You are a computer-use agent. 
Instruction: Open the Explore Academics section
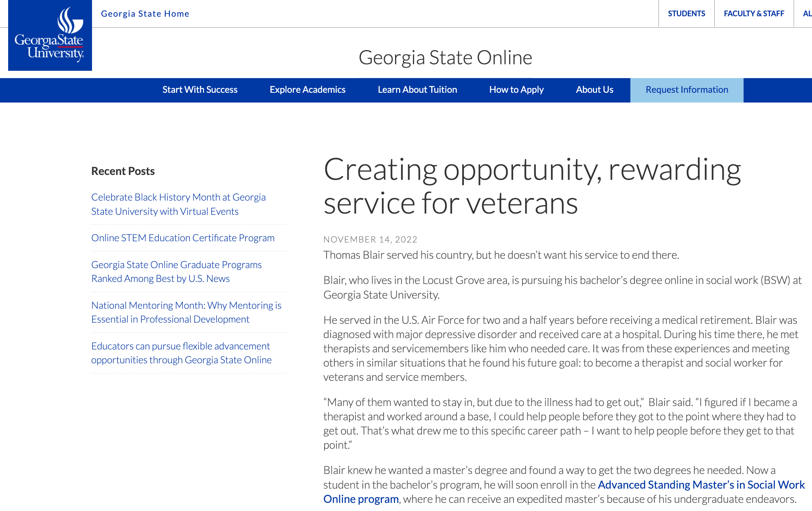pyautogui.click(x=307, y=90)
